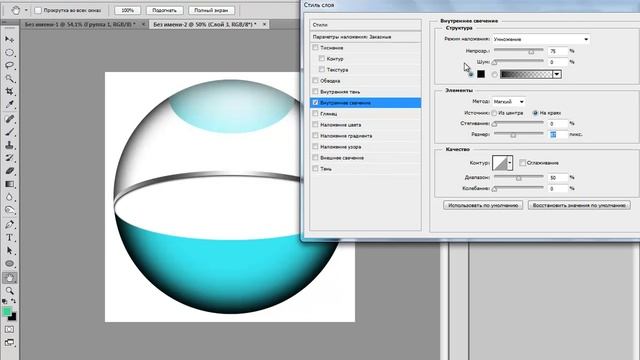Toggle Quick Mask mode
Screen dimensions: 640x360
coord(9,329)
